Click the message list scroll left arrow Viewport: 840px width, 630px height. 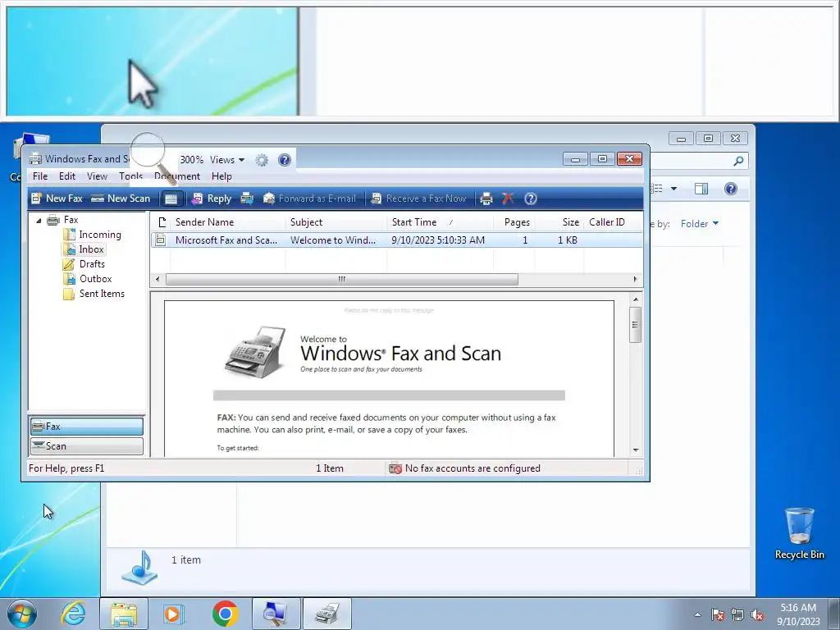157,279
